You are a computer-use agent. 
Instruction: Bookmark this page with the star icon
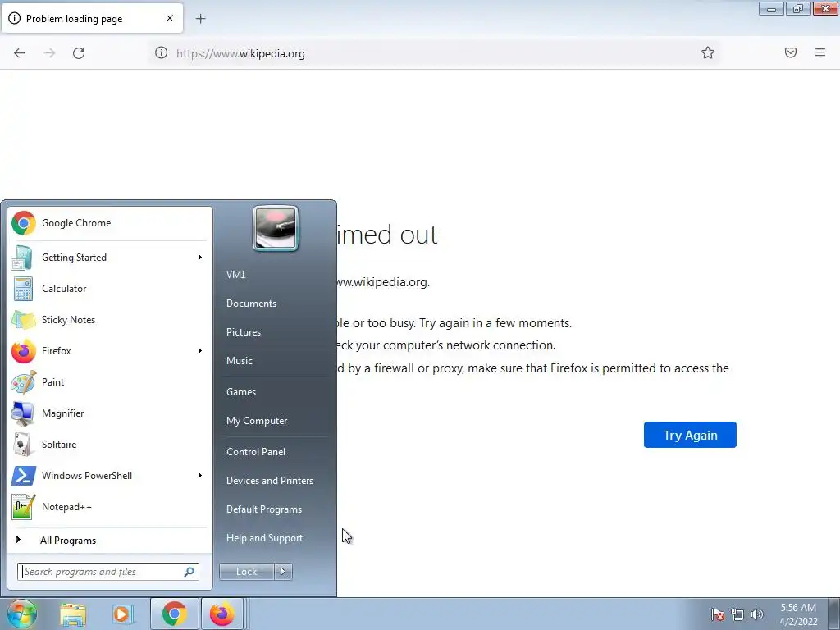[708, 52]
